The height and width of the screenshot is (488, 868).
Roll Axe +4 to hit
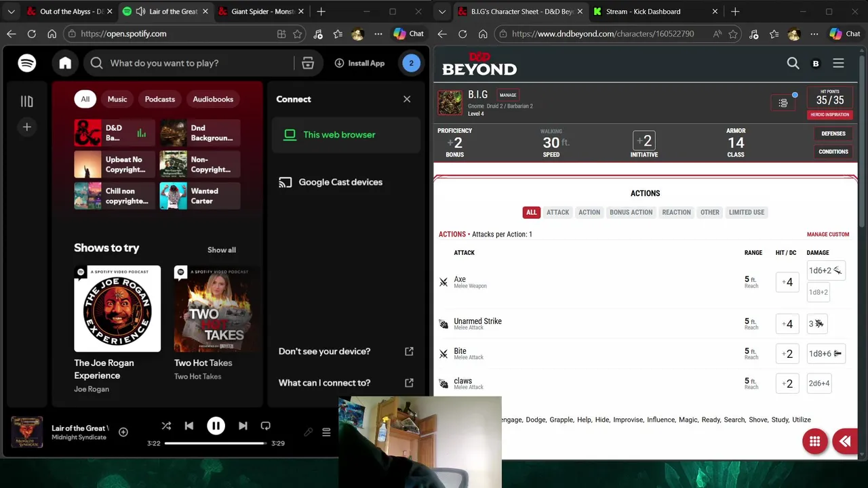[787, 282]
